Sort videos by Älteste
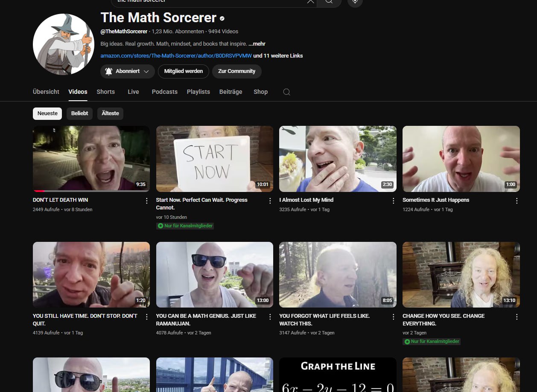The width and height of the screenshot is (537, 392). (x=110, y=113)
